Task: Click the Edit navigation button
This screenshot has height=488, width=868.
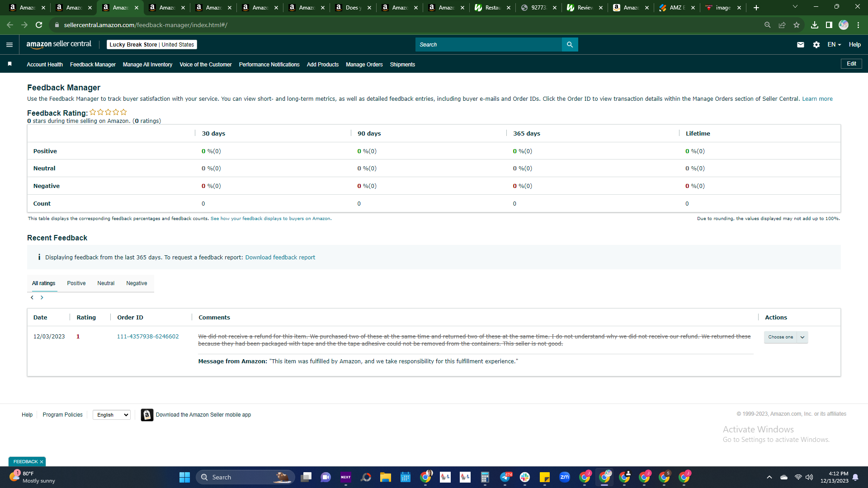Action: click(x=851, y=64)
